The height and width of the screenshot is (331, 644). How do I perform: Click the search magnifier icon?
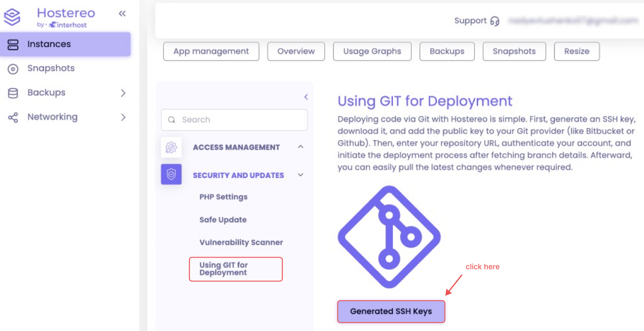(x=172, y=120)
